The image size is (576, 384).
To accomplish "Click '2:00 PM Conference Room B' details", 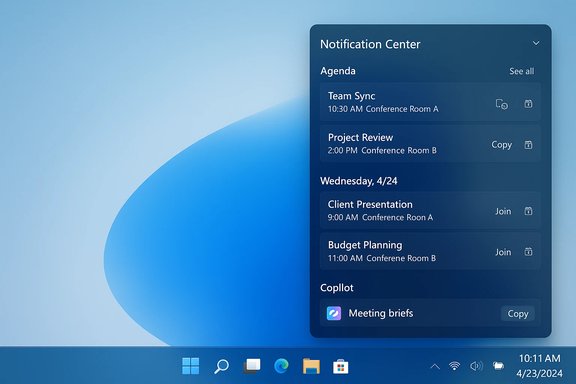I will tap(382, 151).
